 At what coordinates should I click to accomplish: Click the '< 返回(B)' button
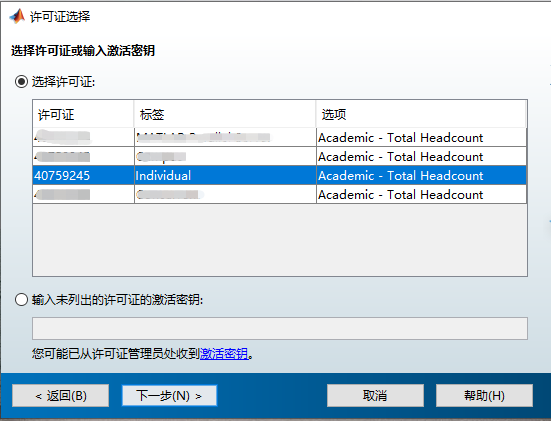(60, 396)
